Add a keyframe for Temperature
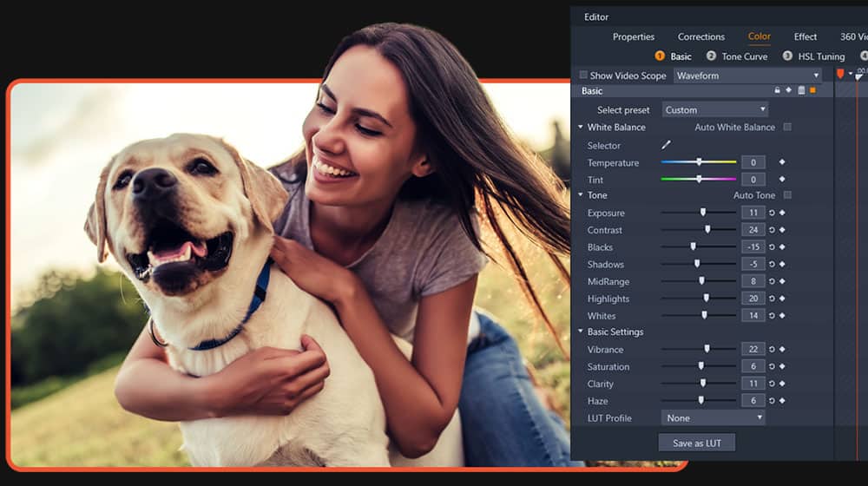Screen dimensions: 868x486 click(x=781, y=162)
